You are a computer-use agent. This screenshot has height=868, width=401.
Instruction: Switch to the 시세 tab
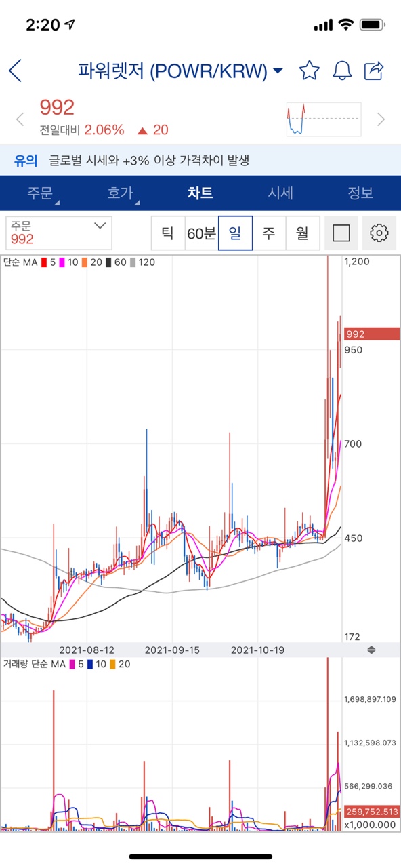280,193
